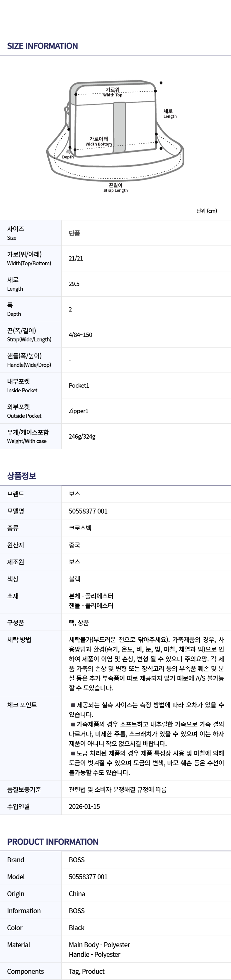This screenshot has height=980, width=231.
Task: Click the Korean model number 50558377 001
Action: pos(88,511)
